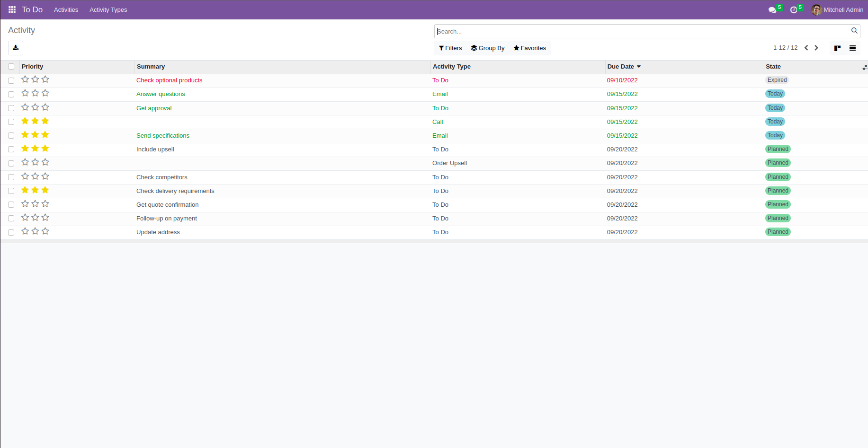Click Today badge in the Get approval row
The height and width of the screenshot is (448, 868).
pos(775,108)
